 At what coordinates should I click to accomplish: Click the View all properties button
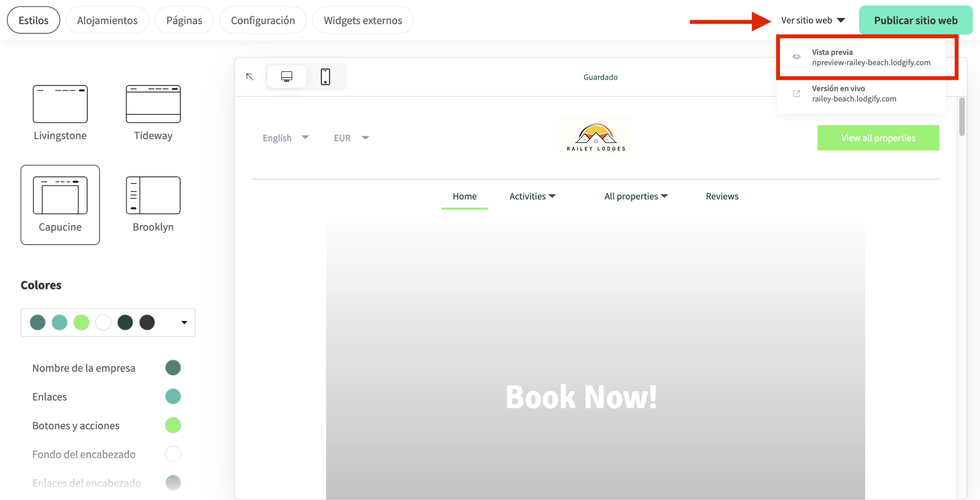[x=878, y=138]
